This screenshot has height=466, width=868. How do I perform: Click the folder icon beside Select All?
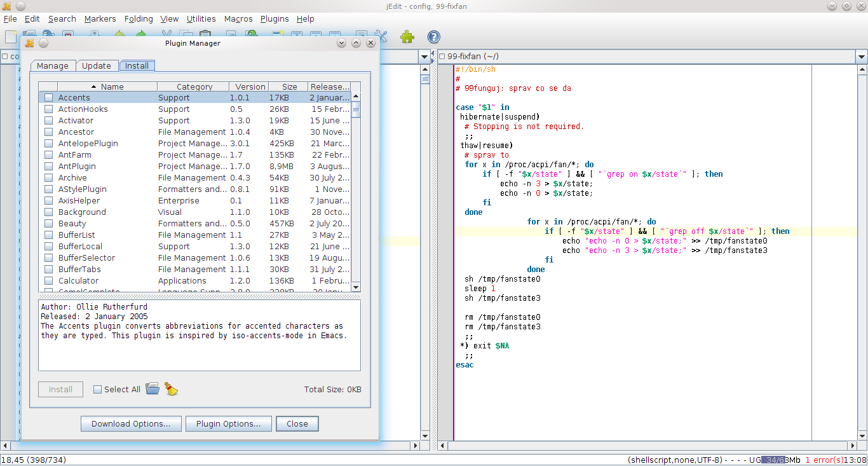click(153, 389)
